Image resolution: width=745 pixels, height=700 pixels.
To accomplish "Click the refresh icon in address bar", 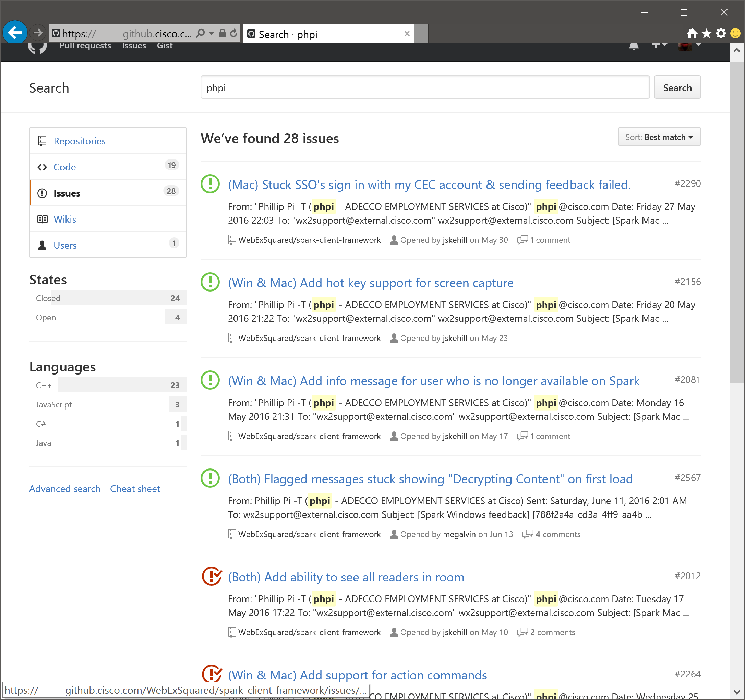I will pyautogui.click(x=233, y=33).
